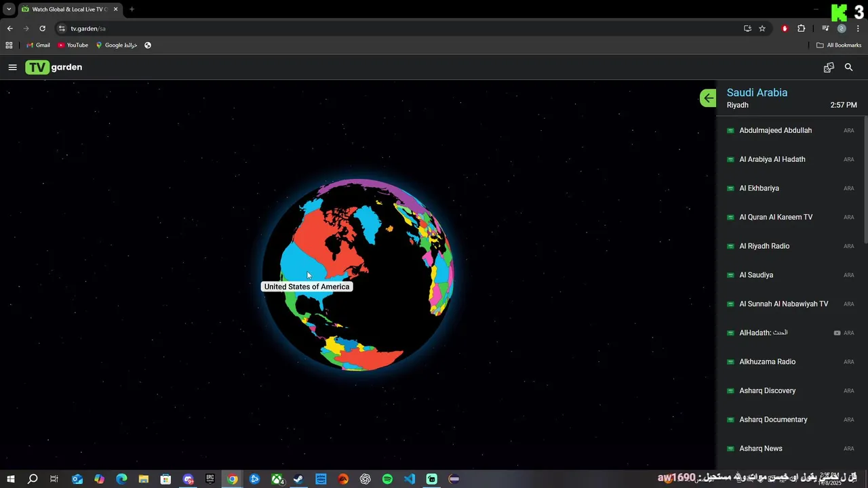Open the TV Garden hamburger menu

click(x=12, y=67)
